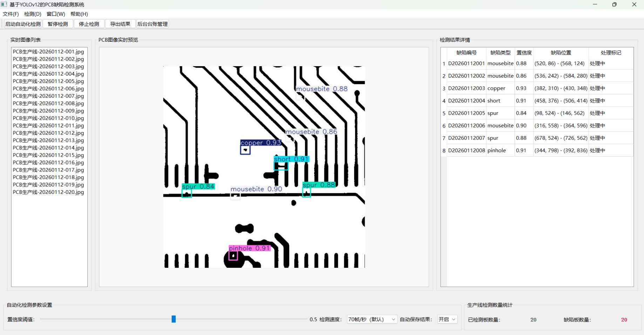Click the app icon in title bar
Viewport: 644px width, 335px height.
tap(4, 5)
